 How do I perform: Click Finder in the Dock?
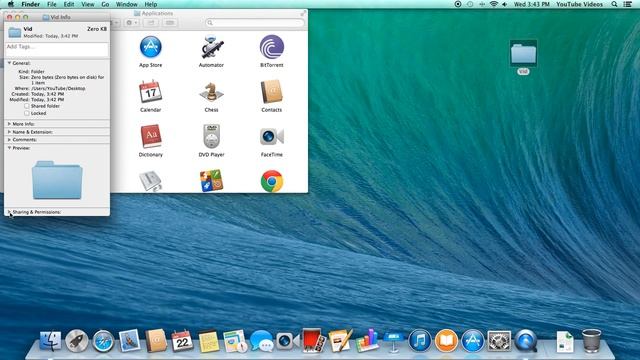(51, 341)
